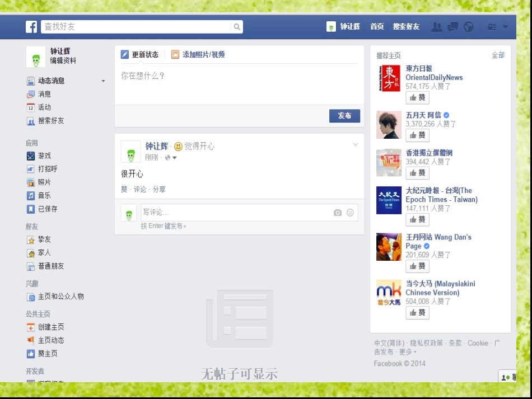This screenshot has width=532, height=399.
Task: Open 钟让辉 profile in top bar
Action: (x=343, y=26)
